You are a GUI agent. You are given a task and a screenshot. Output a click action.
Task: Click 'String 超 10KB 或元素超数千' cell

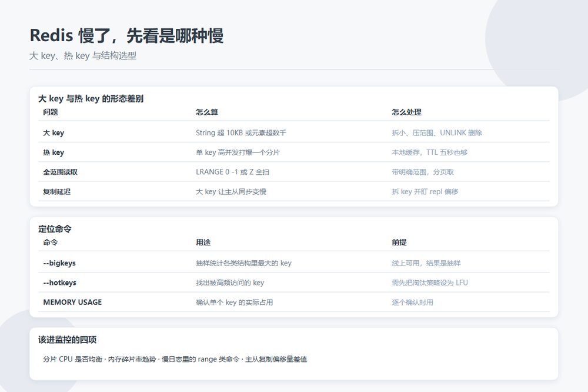[241, 133]
